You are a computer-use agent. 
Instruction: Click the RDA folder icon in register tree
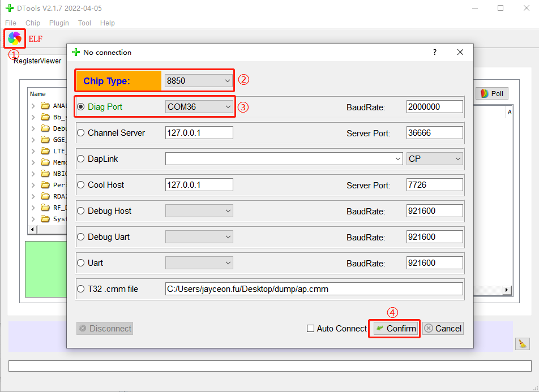(45, 196)
